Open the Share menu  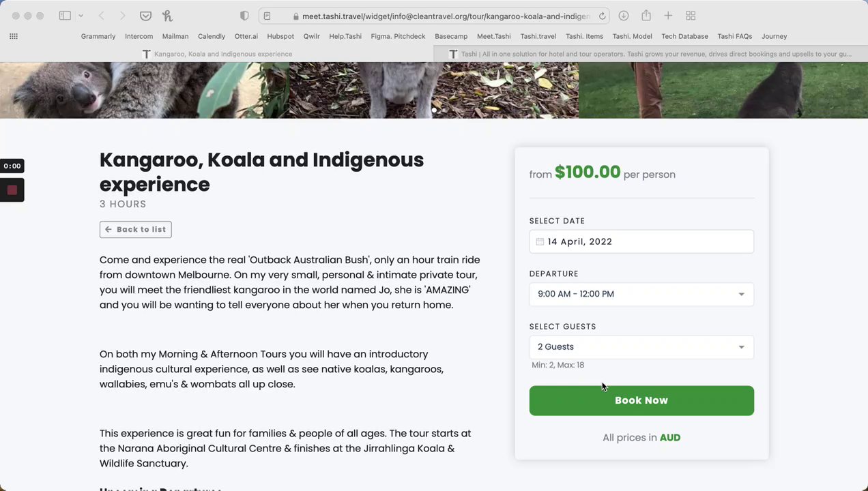646,16
